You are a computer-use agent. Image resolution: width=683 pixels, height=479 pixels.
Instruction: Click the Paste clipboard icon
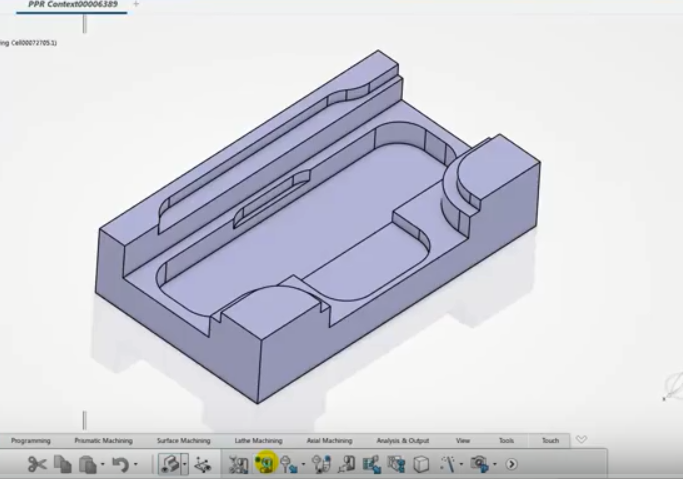(x=87, y=464)
